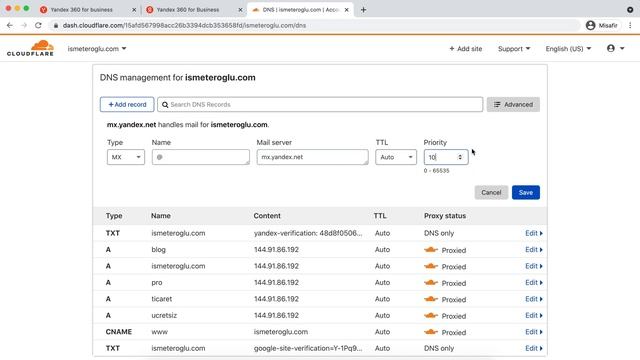Switch to first Yandex 360 for business tab
Viewport: 640px width, 360px height.
(82, 9)
